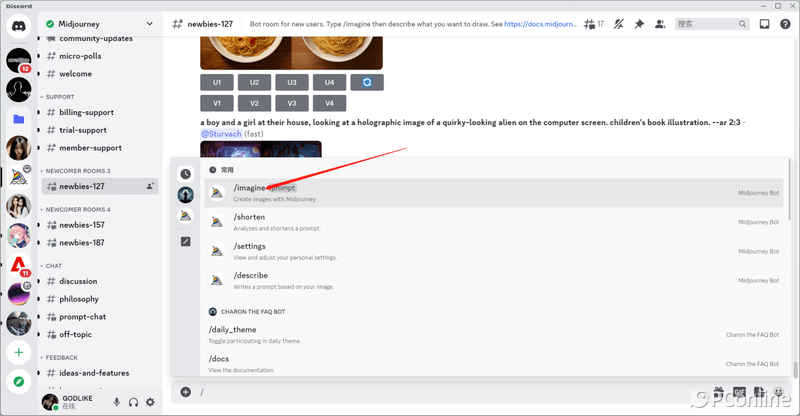
Task: Choose the /shorten command
Action: click(493, 222)
